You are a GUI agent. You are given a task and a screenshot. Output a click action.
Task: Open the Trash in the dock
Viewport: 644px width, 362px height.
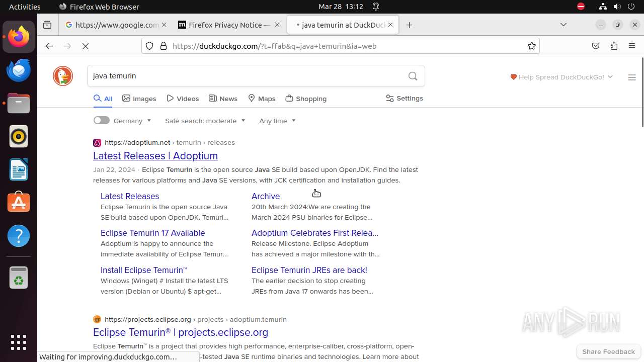[x=19, y=278]
